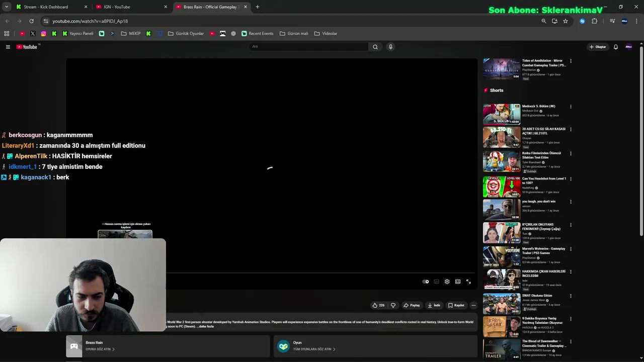Open the apps grid in bookmarks bar

click(x=7, y=34)
